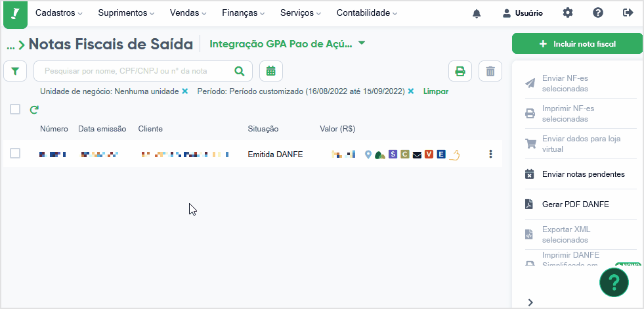Expand the Integração GPA Pao de Açúcar dropdown
Image resolution: width=644 pixels, height=309 pixels.
(x=362, y=43)
